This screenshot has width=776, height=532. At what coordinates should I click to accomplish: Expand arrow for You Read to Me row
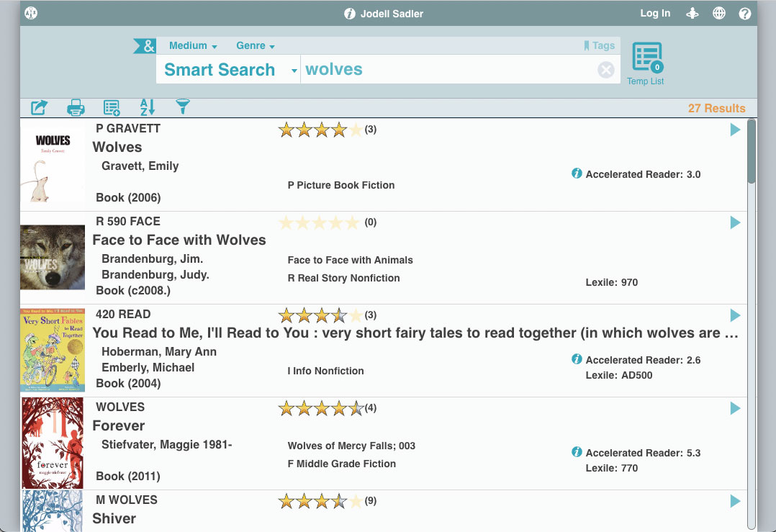736,315
